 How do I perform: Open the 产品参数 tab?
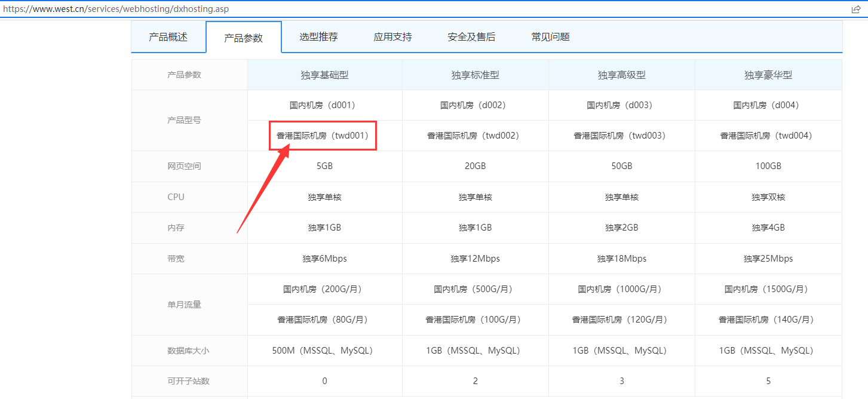[x=243, y=36]
